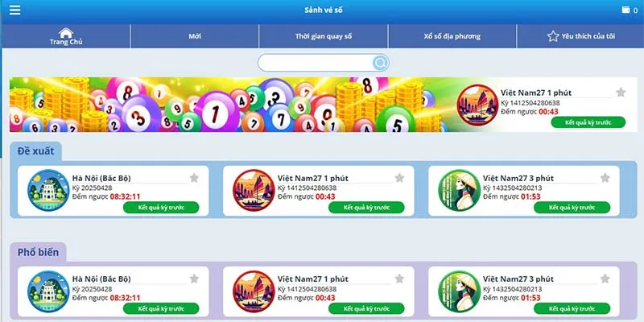Switch to Thời gian quay số tab
Screen dimensions: 644x322
click(x=324, y=36)
